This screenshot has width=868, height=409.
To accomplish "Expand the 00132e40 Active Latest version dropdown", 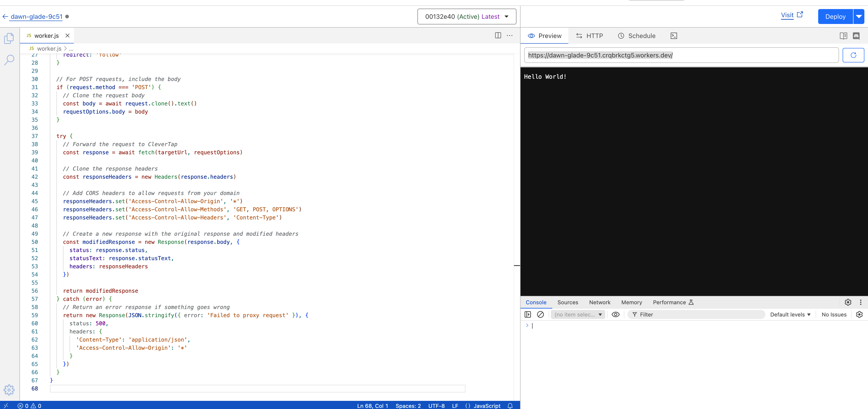I will tap(466, 17).
